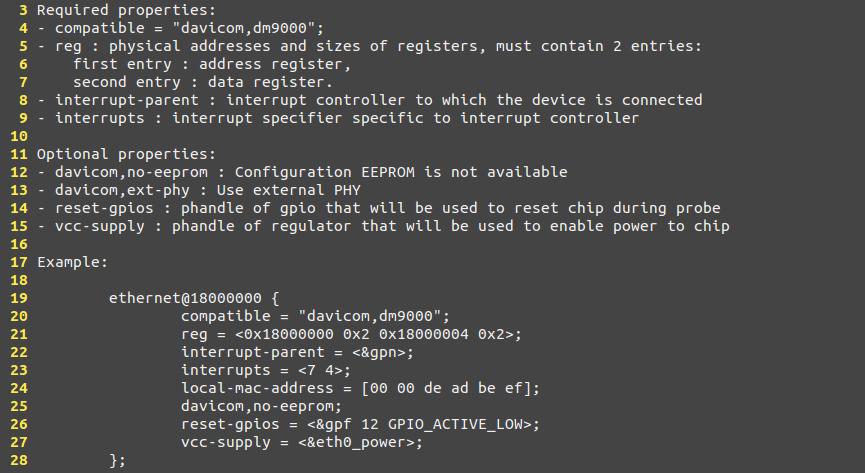Click "interrupt-parent" on line 8

click(126, 100)
